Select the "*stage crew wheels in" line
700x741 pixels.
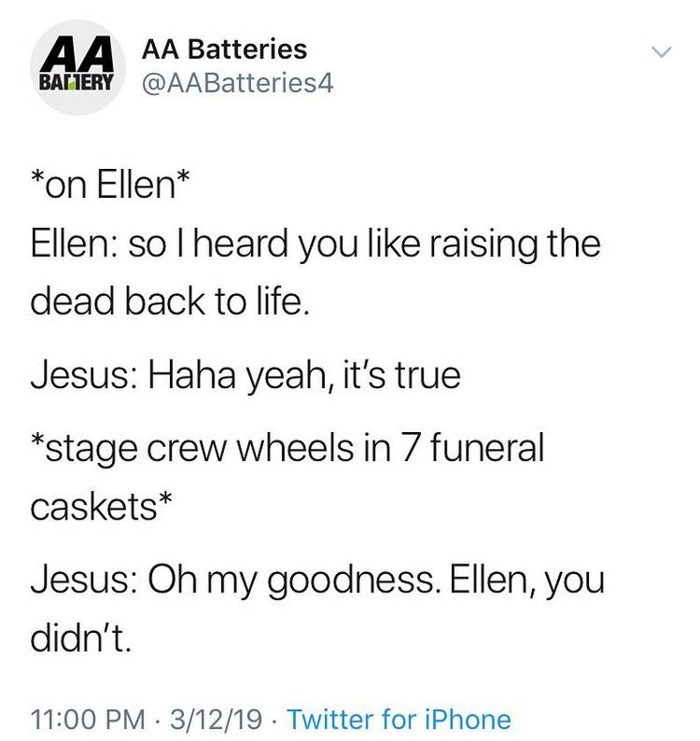[287, 446]
